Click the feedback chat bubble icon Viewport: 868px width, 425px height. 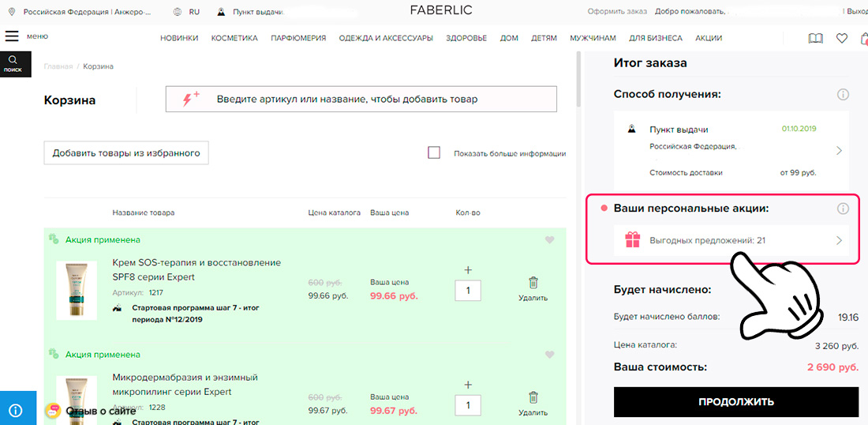tap(54, 411)
